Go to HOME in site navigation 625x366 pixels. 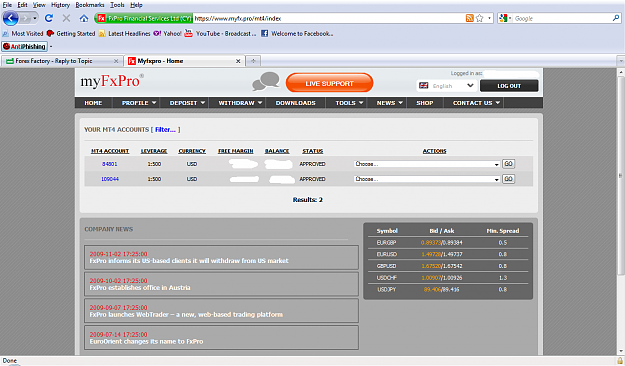point(93,103)
